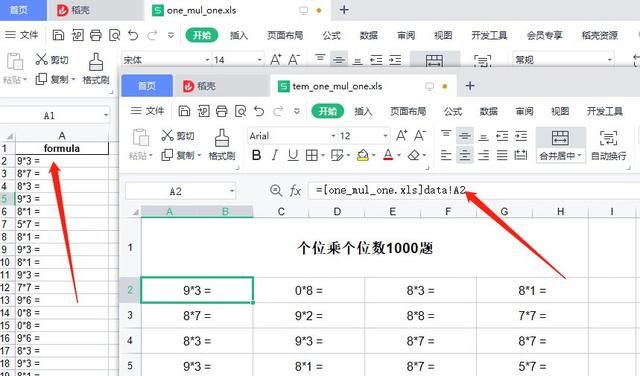Select cell 5*7 = in back window

click(x=62, y=224)
